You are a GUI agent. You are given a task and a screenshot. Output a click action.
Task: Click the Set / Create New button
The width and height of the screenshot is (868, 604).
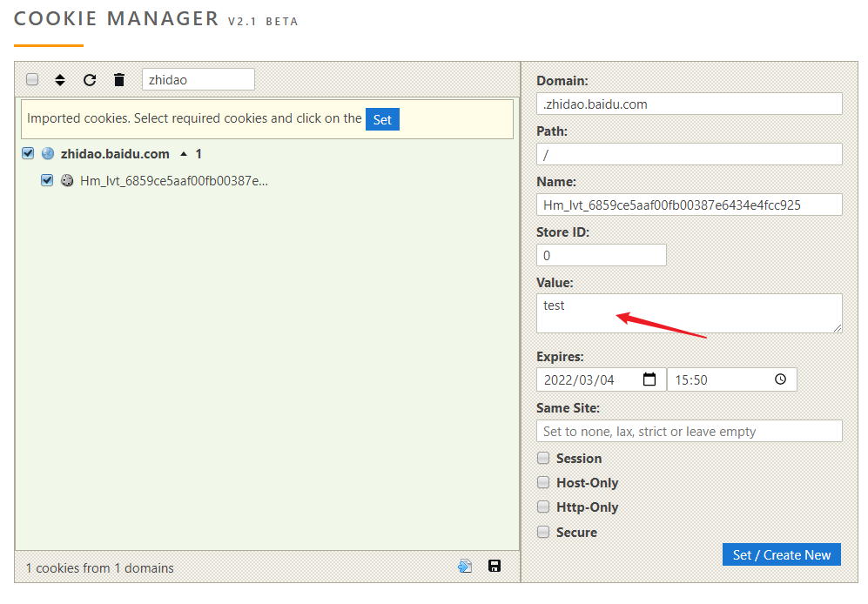[x=781, y=554]
